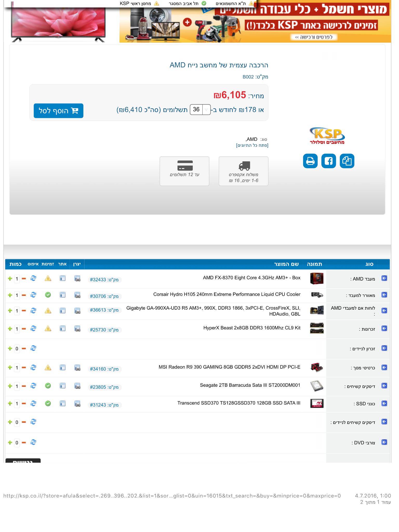Increase quantity of AMD FX-8370 processor
Image resolution: width=399 pixels, height=532 pixels.
(x=10, y=278)
